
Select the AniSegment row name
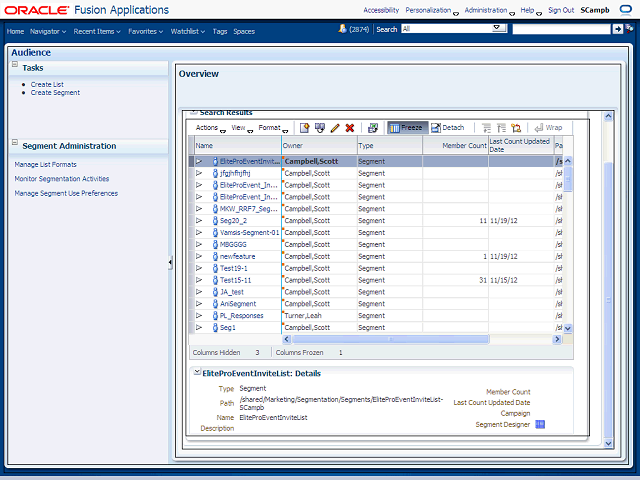pyautogui.click(x=238, y=304)
